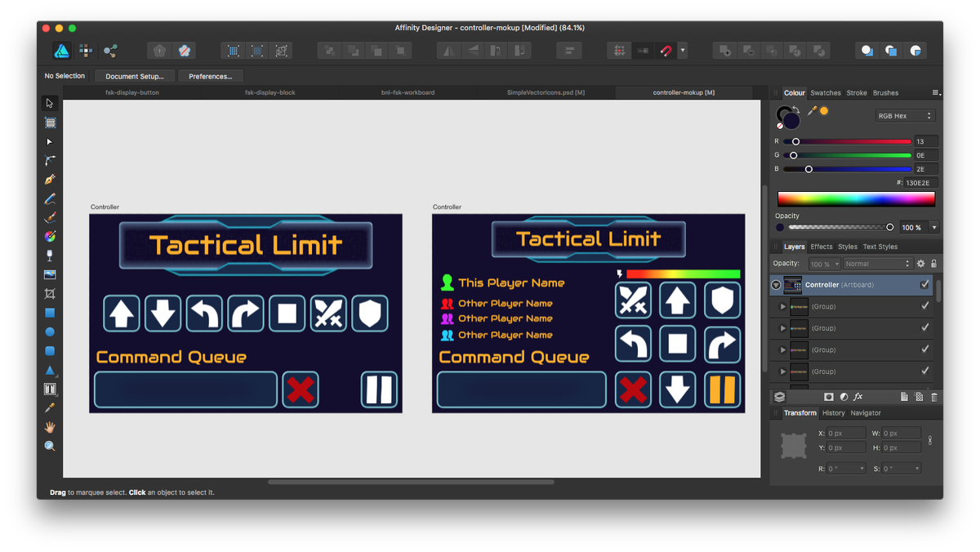Select the Corner tool
Viewport: 980px width, 552px height.
tap(50, 161)
